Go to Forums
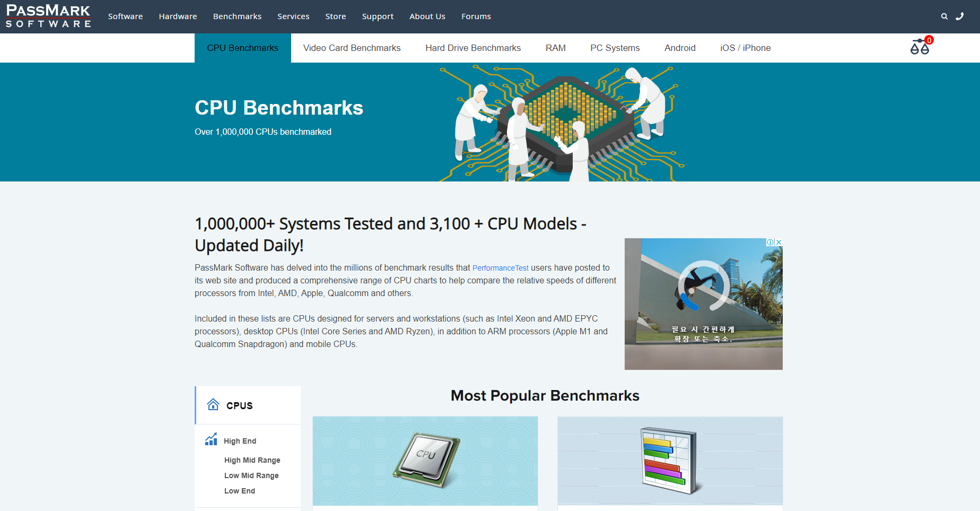The width and height of the screenshot is (980, 511). pos(476,16)
